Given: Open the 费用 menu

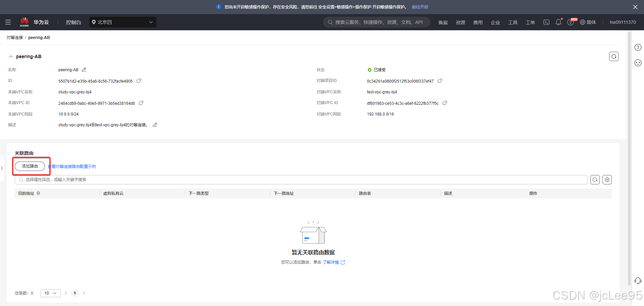Looking at the screenshot, I should click(x=478, y=23).
